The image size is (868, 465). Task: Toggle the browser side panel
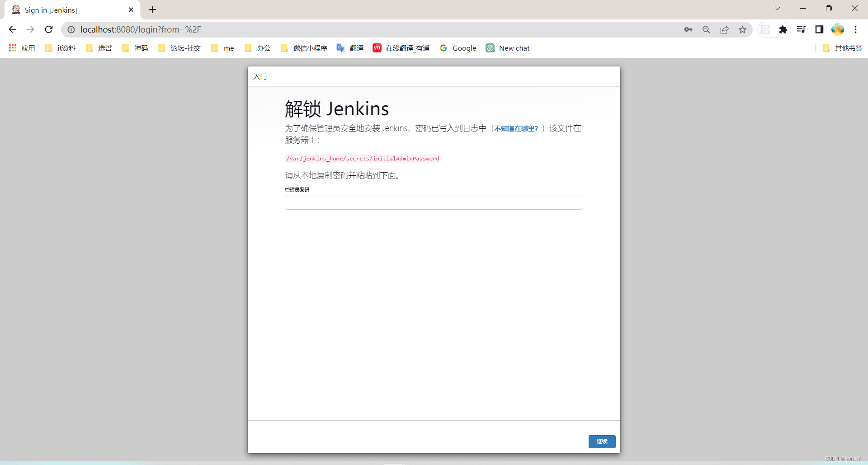pos(819,29)
